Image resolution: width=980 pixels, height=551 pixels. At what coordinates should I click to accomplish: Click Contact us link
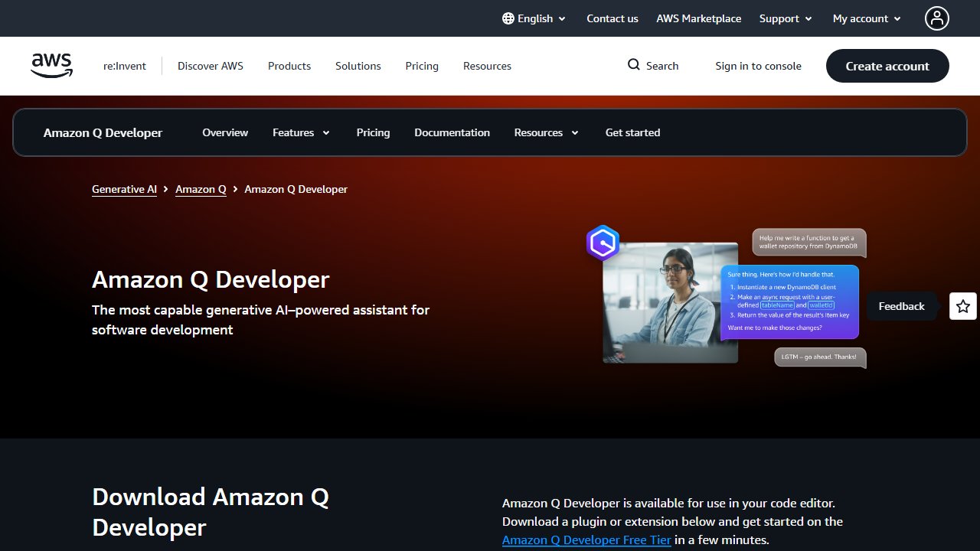click(612, 18)
